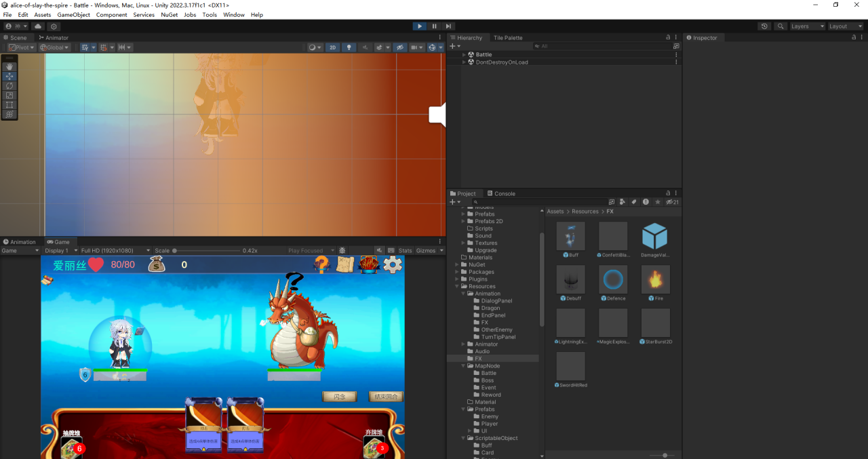This screenshot has height=459, width=868.
Task: Toggle 2D mode in Scene view
Action: pos(332,47)
